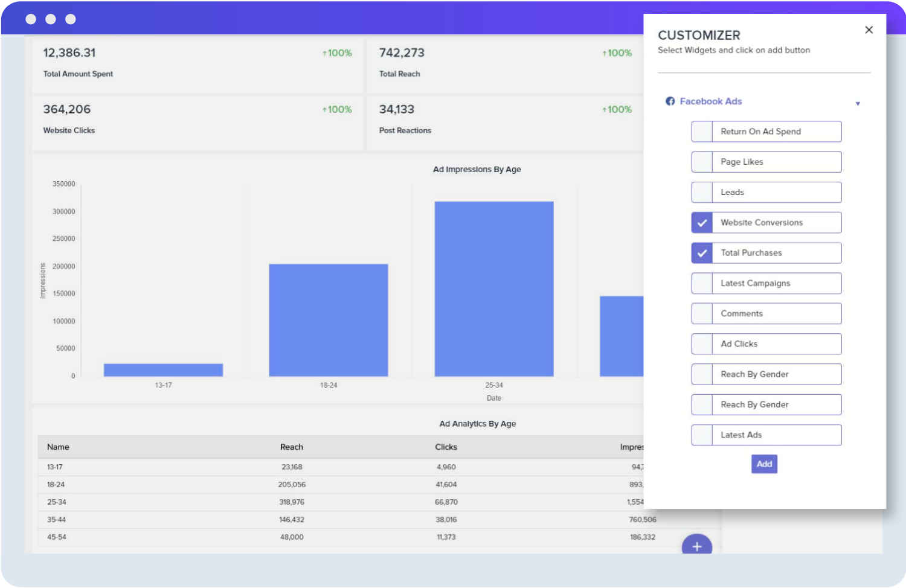The image size is (906, 588).
Task: Click 100% change beside Website Clicks
Action: click(x=337, y=110)
